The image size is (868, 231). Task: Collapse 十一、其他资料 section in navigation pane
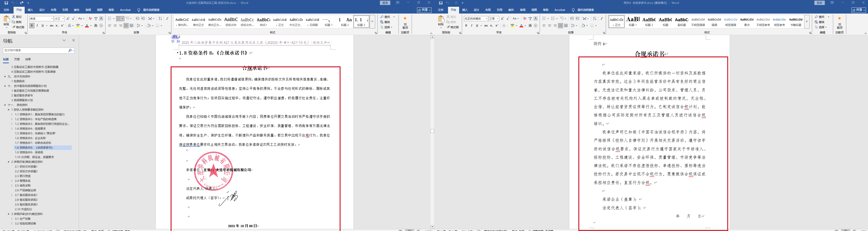pyautogui.click(x=5, y=105)
